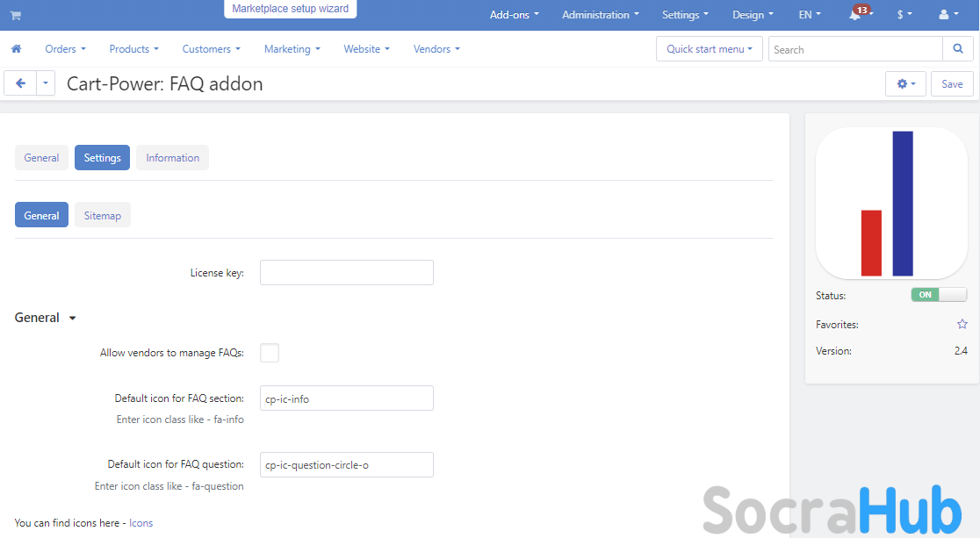The height and width of the screenshot is (538, 980).
Task: Switch to the Sitemap tab
Action: 103,216
